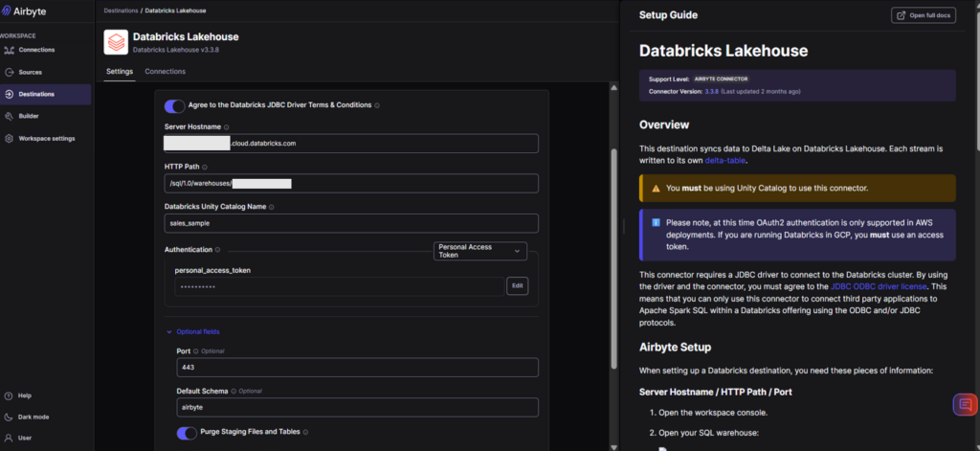Click Destinations in the breadcrumb

point(121,11)
